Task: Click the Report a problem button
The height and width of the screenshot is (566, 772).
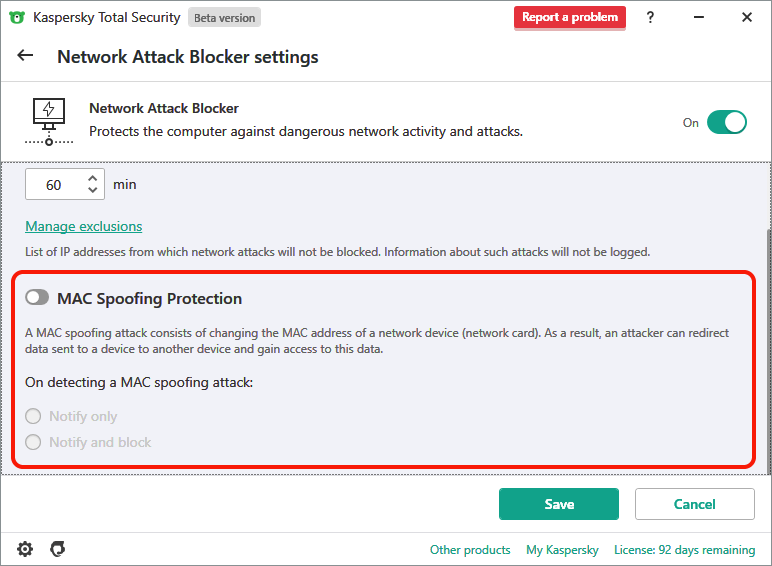Action: (570, 17)
